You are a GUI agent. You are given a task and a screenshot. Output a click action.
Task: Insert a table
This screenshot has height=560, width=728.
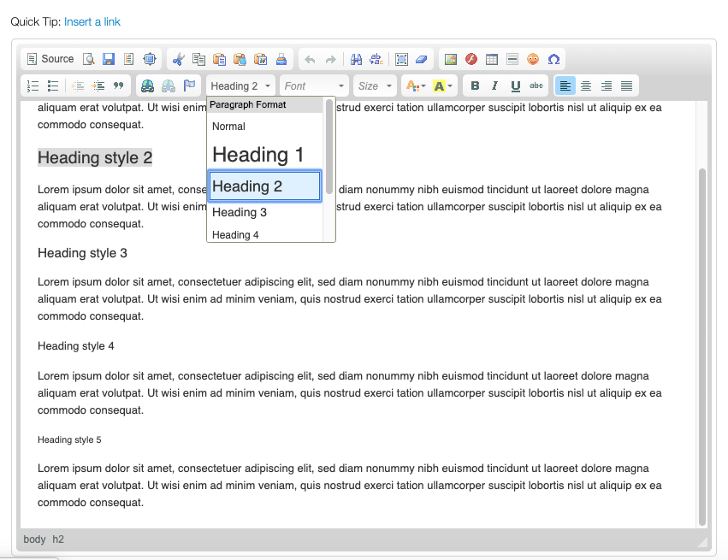click(x=491, y=58)
